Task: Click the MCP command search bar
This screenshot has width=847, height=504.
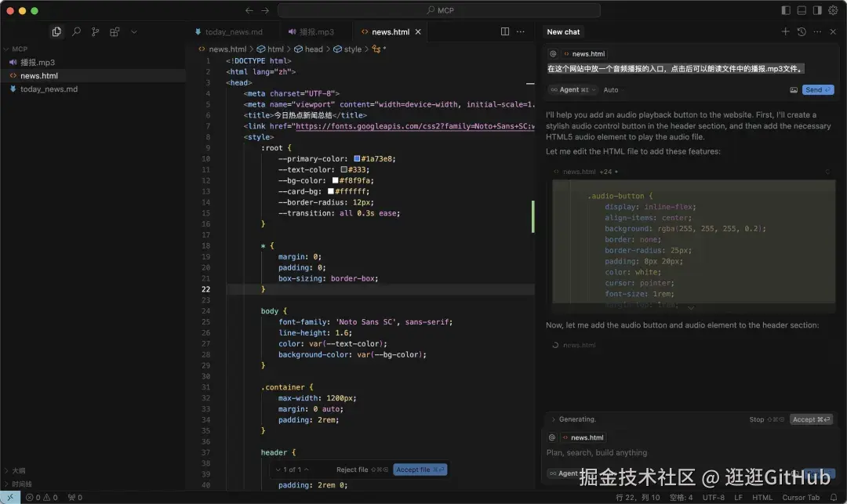Action: pyautogui.click(x=439, y=10)
